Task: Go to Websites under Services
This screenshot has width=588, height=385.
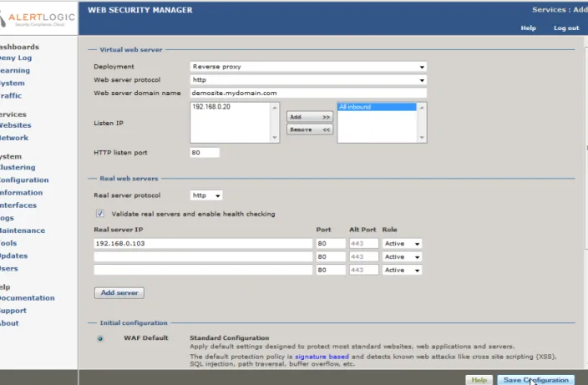Action: click(x=15, y=125)
